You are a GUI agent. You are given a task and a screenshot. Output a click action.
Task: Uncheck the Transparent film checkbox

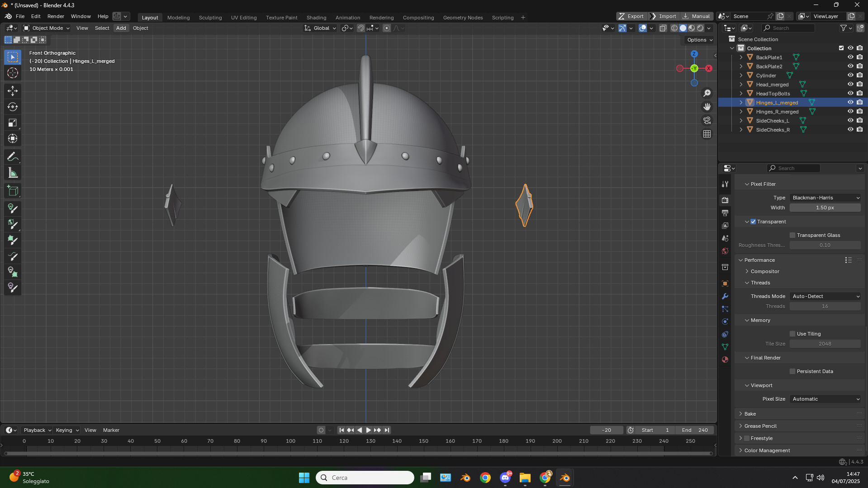coord(753,222)
